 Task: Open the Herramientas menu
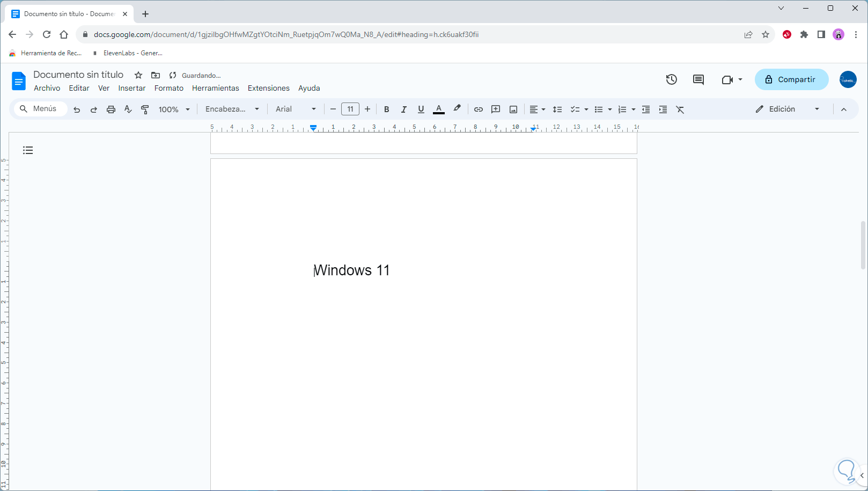[x=216, y=88]
